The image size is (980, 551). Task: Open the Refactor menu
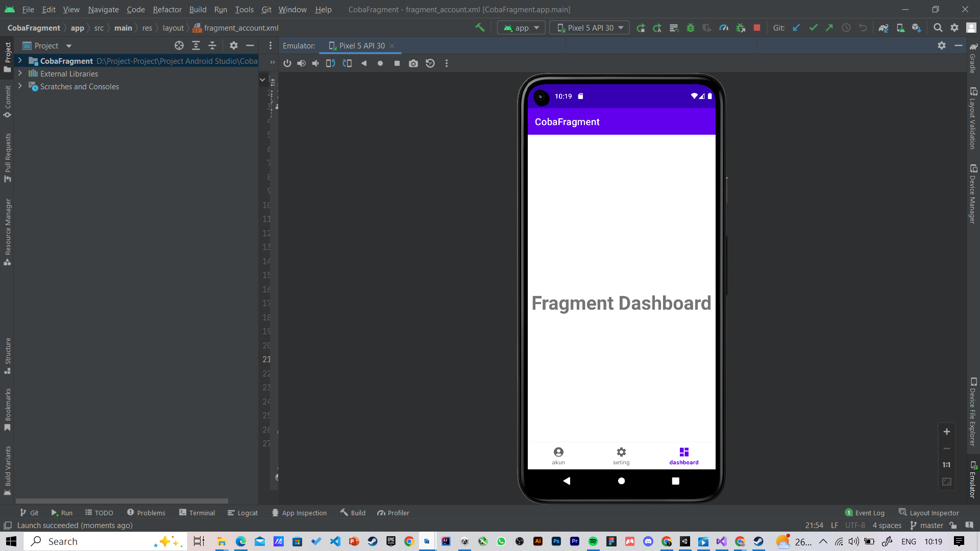click(x=167, y=9)
